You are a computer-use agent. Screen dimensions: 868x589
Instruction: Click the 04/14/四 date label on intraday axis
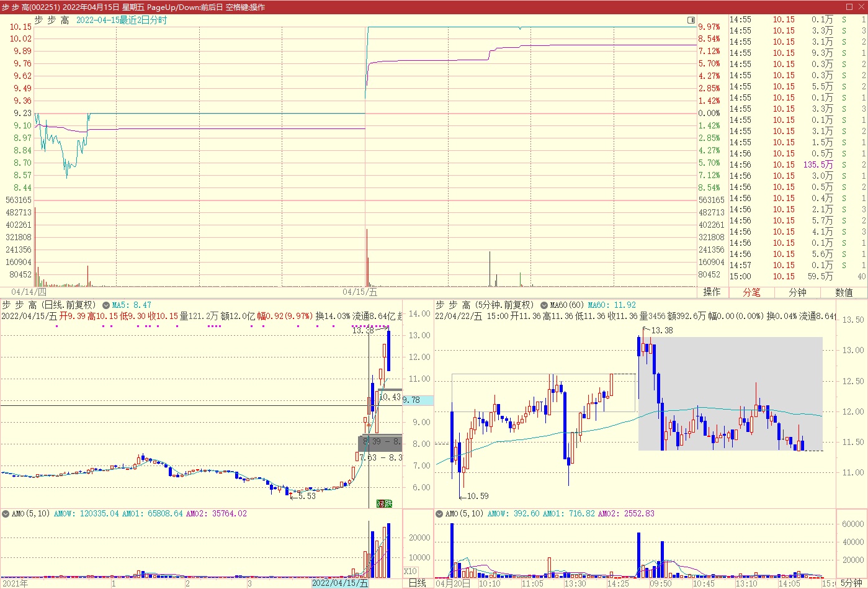(29, 292)
